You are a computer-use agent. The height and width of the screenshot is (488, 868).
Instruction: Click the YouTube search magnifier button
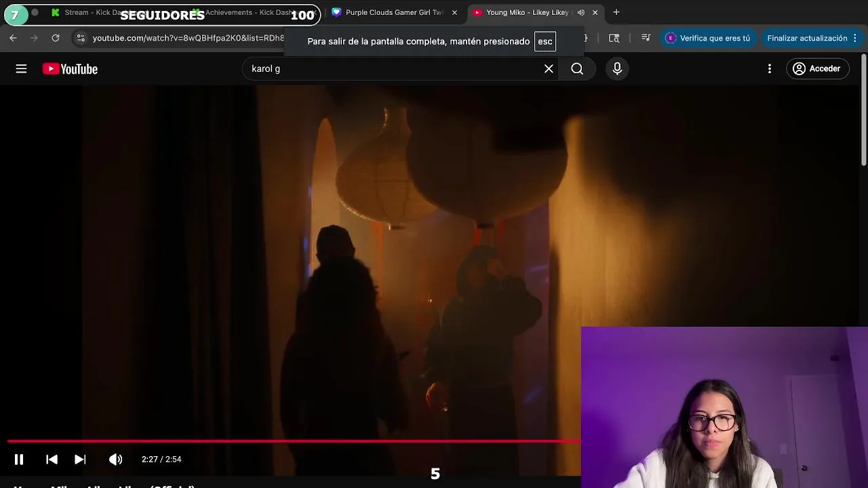(577, 68)
